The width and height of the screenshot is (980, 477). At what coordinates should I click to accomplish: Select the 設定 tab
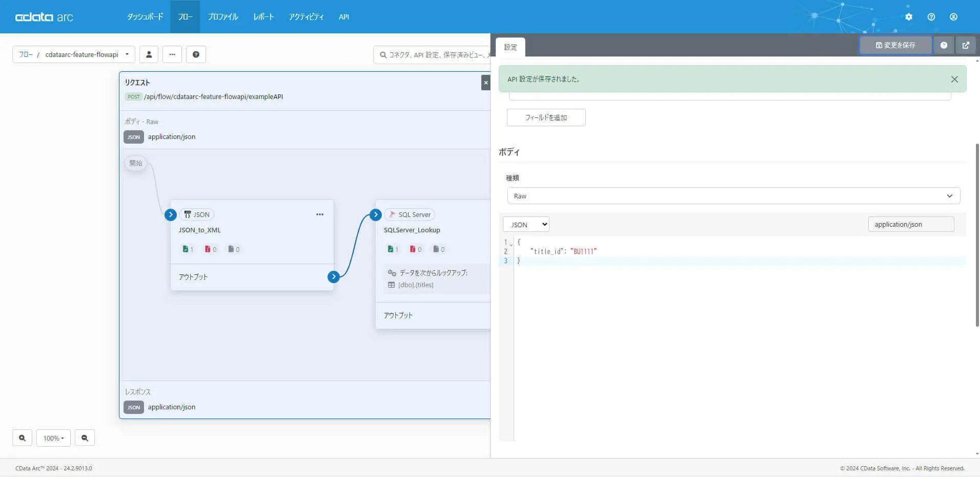(x=511, y=47)
